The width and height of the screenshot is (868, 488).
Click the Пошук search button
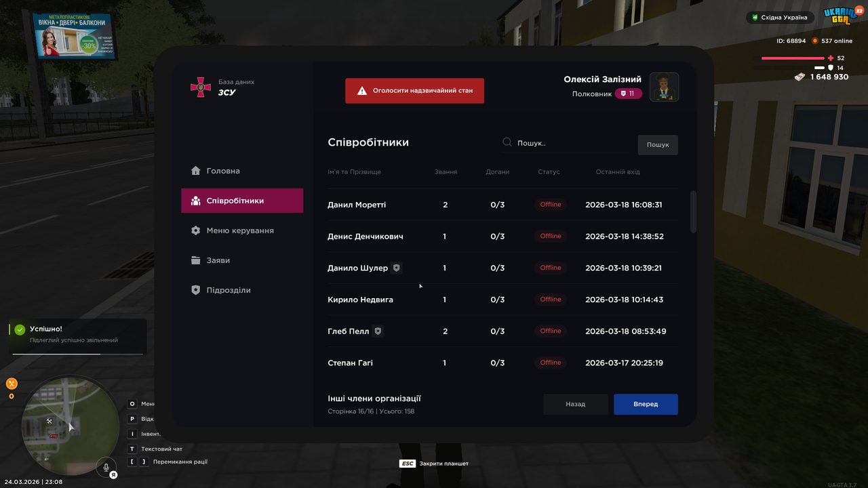click(658, 144)
